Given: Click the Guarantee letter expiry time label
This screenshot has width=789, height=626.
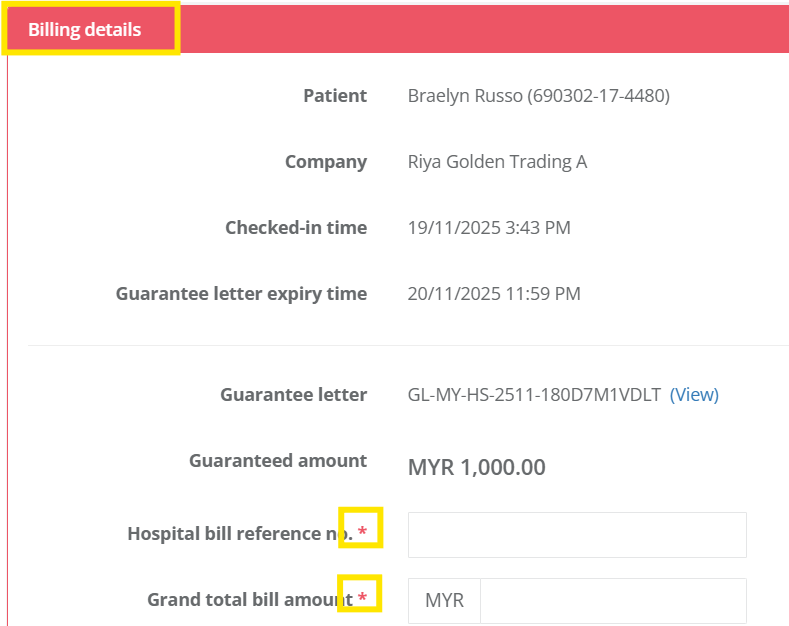Looking at the screenshot, I should [241, 294].
